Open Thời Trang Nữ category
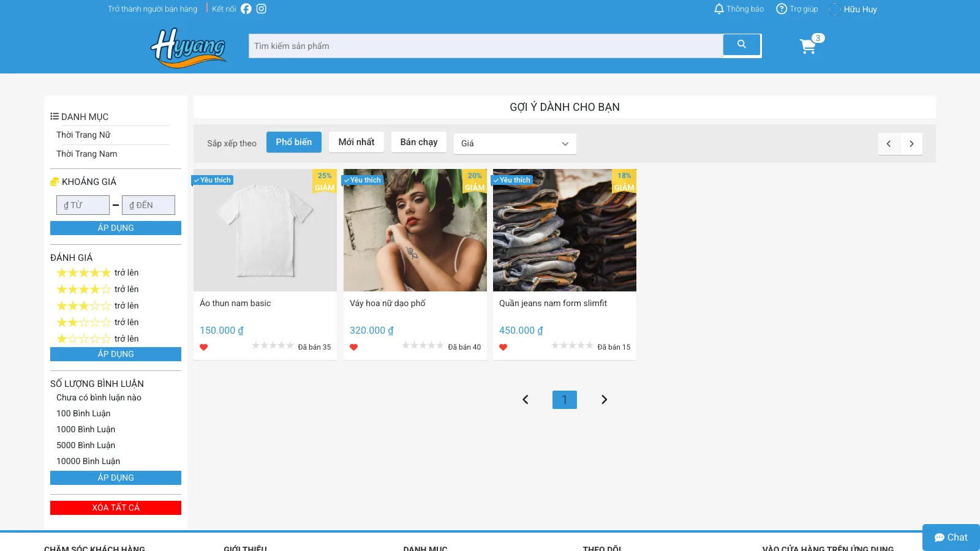 click(x=83, y=135)
